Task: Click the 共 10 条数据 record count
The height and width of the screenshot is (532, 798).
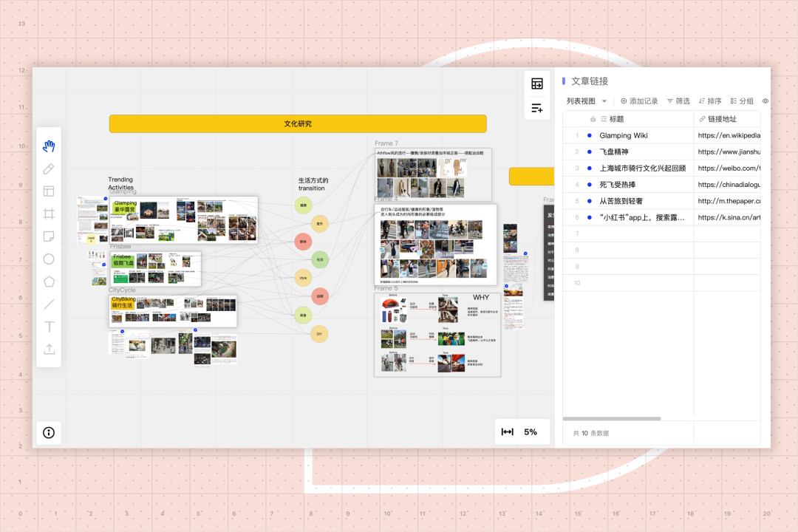Action: coord(591,433)
